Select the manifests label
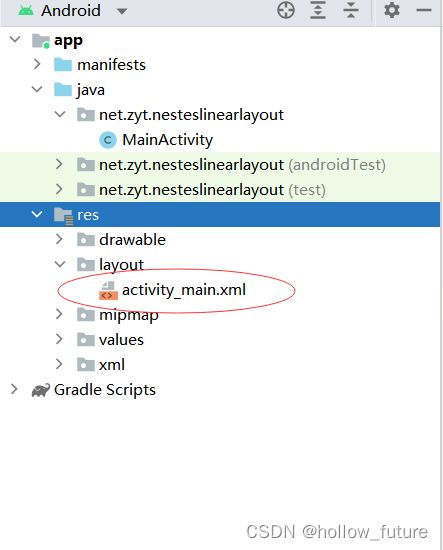Image resolution: width=443 pixels, height=550 pixels. [x=111, y=65]
